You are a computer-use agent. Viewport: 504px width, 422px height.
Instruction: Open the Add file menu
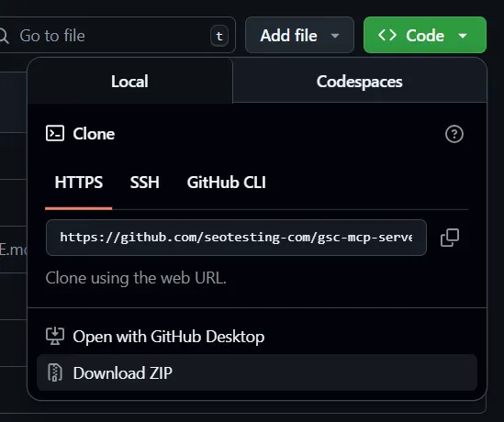(299, 35)
